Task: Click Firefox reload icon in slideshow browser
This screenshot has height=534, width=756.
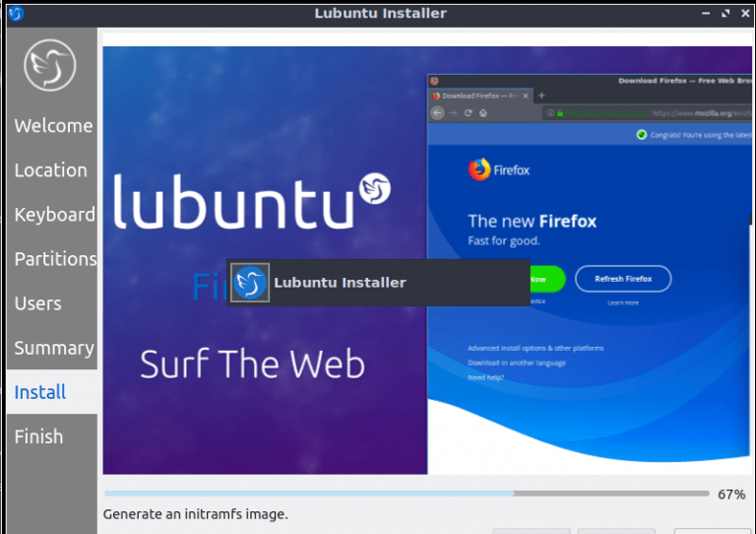Action: 469,113
